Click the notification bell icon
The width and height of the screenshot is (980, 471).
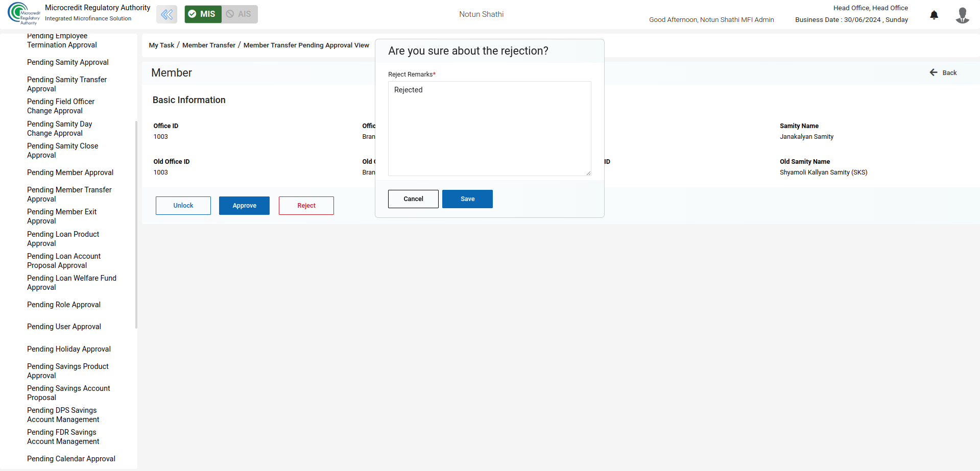click(934, 15)
